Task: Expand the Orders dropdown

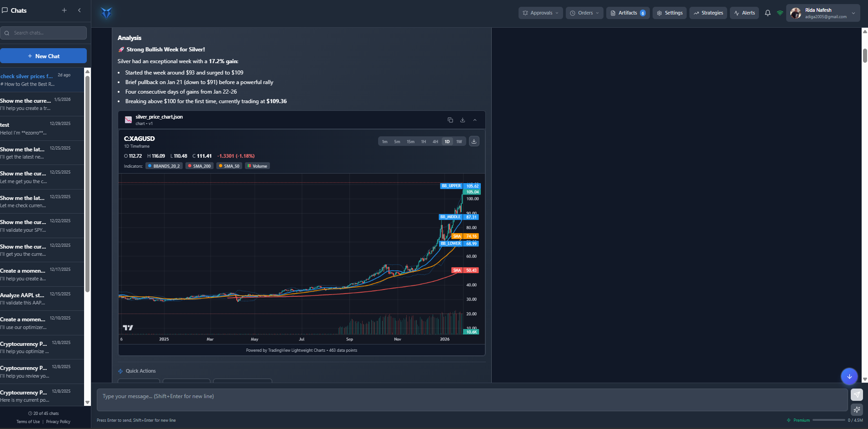Action: tap(584, 13)
